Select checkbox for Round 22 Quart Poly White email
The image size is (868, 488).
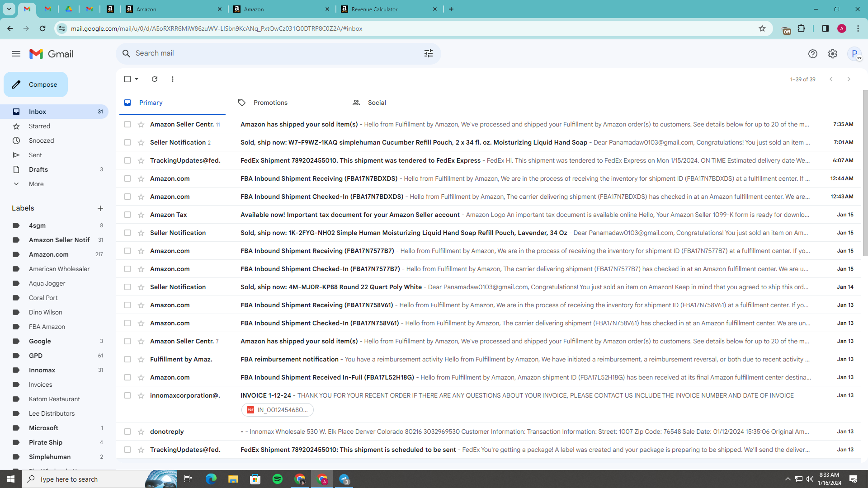click(127, 287)
